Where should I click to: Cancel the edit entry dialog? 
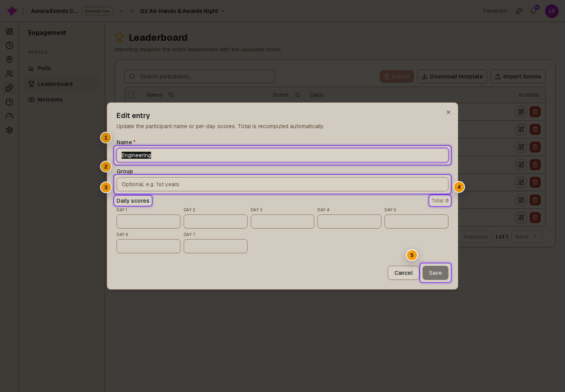[403, 273]
